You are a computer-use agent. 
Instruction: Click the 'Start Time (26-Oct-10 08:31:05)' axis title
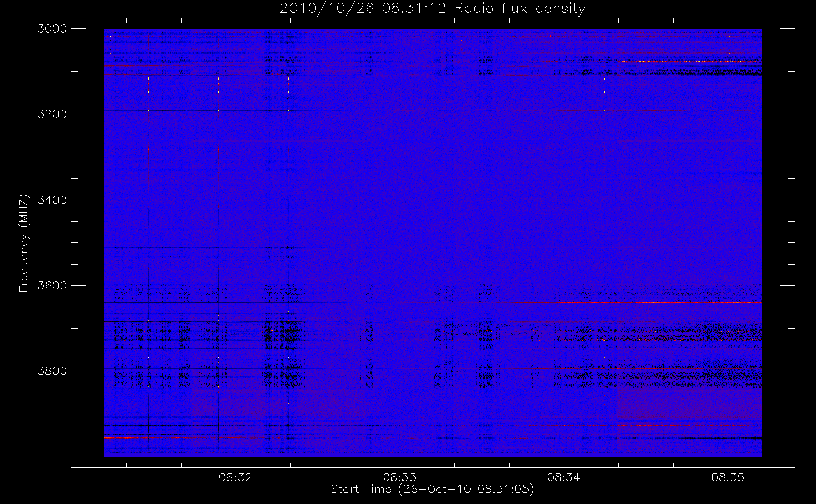(433, 489)
